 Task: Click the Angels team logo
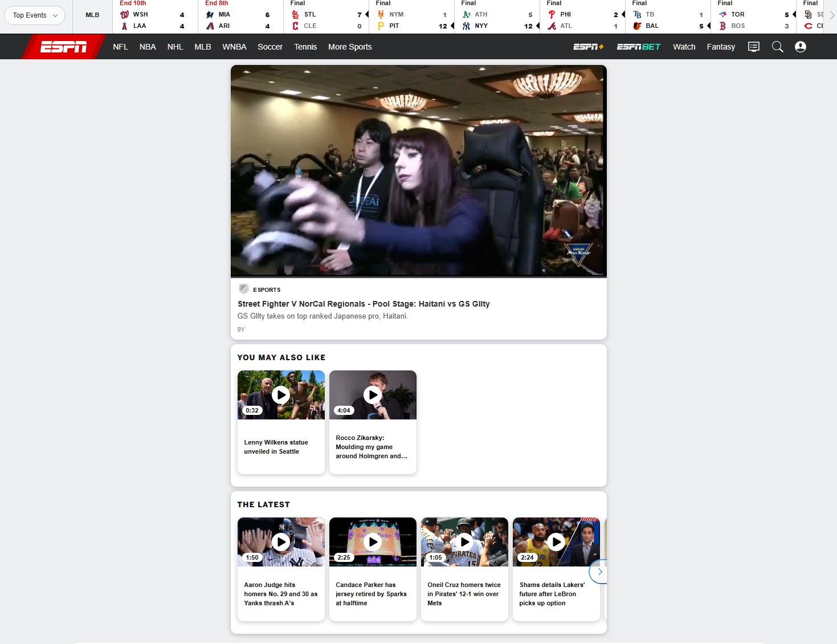click(x=124, y=26)
